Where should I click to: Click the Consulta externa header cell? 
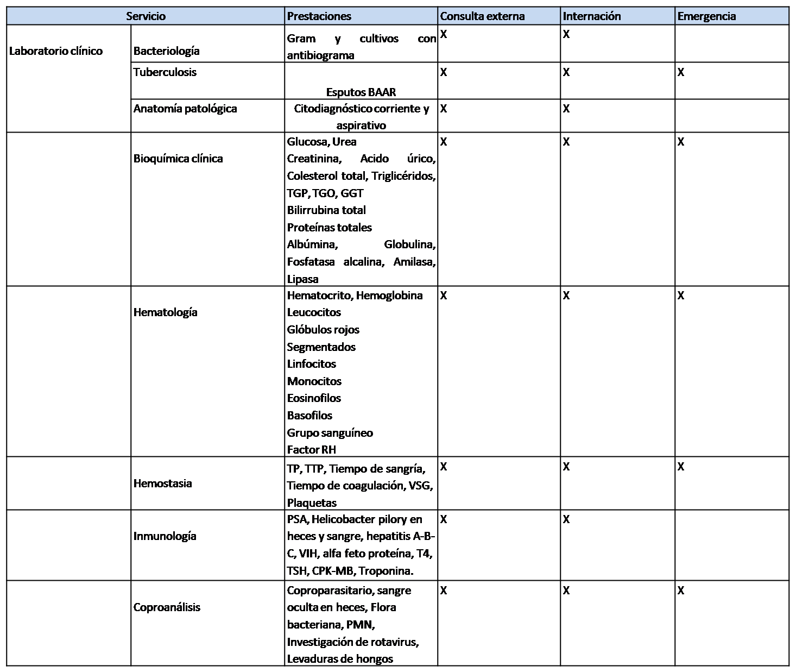[x=482, y=16]
